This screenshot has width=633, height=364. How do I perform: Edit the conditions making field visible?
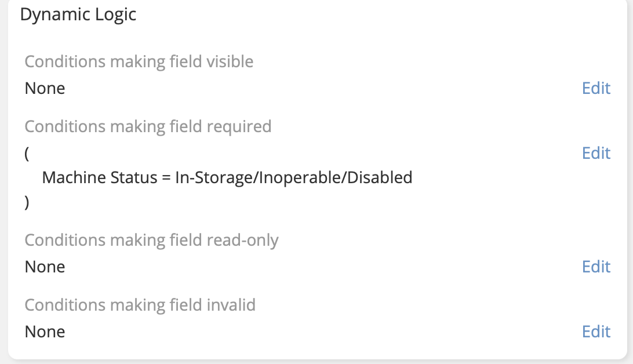[x=596, y=89]
